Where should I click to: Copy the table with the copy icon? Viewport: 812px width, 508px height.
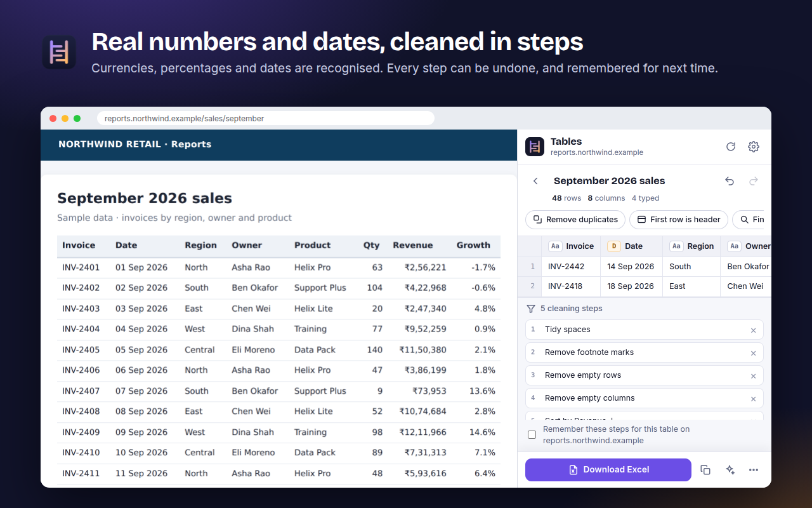[705, 470]
